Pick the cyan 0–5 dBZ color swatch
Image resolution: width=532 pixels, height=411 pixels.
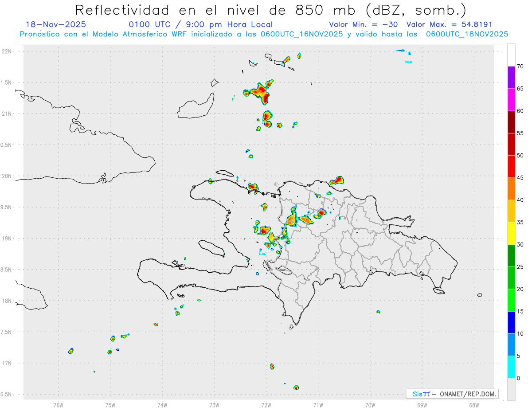pyautogui.click(x=511, y=367)
